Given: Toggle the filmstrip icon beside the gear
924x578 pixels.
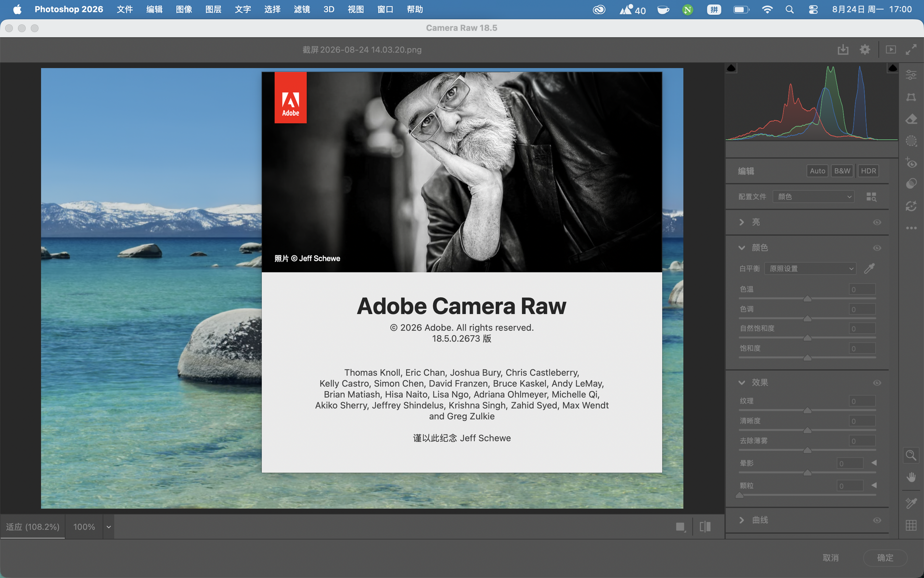Looking at the screenshot, I should click(x=891, y=50).
